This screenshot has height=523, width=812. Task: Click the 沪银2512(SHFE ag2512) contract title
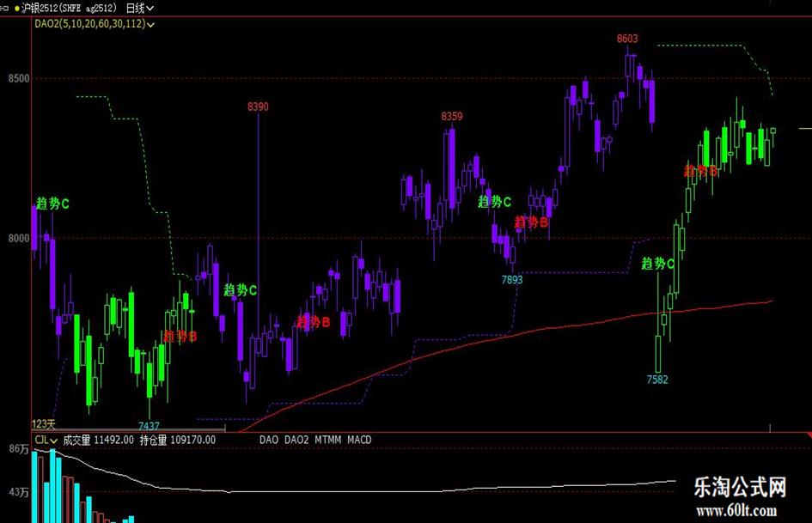click(70, 9)
